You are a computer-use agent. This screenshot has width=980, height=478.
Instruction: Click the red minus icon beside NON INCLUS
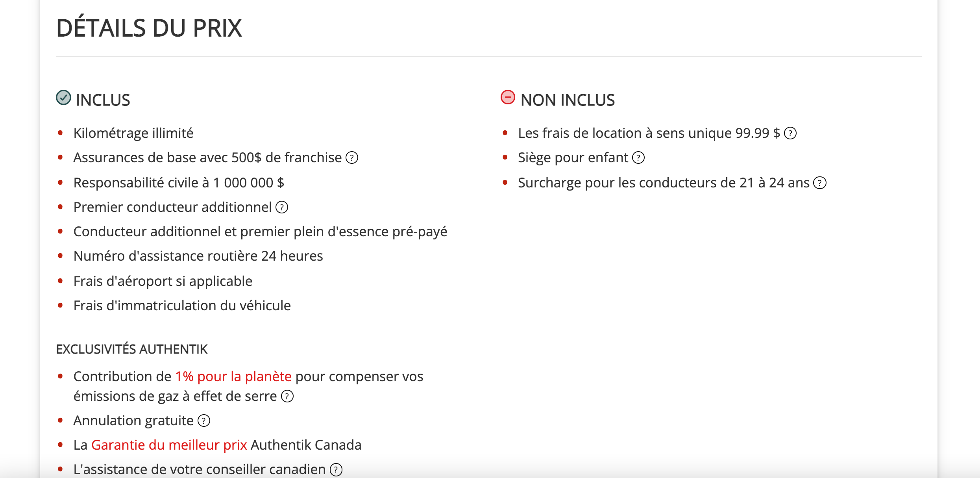point(508,97)
